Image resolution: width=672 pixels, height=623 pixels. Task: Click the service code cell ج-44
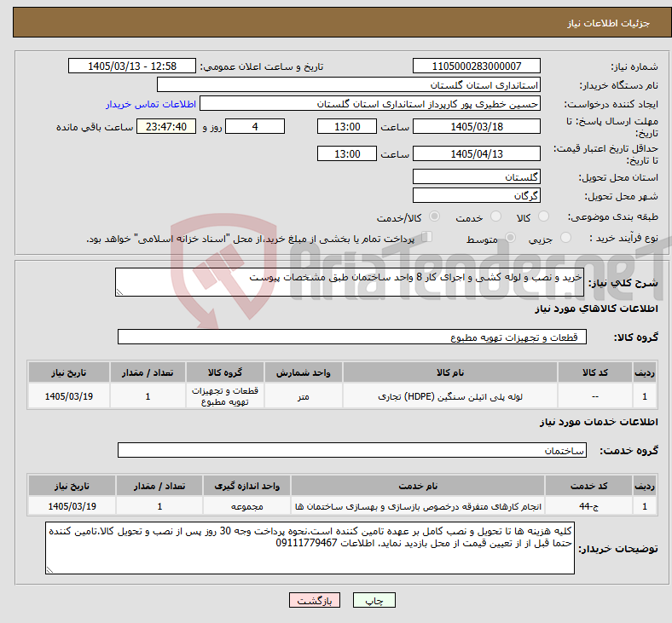coord(589,506)
